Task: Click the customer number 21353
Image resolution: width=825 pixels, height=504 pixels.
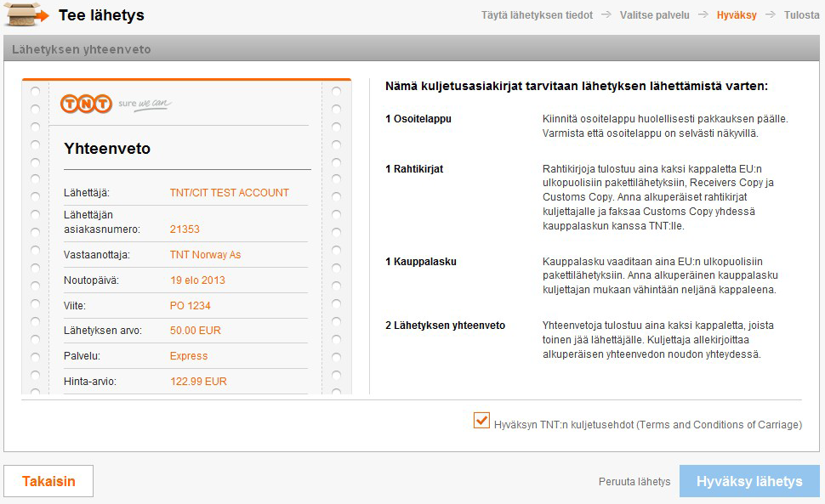Action: click(x=185, y=229)
